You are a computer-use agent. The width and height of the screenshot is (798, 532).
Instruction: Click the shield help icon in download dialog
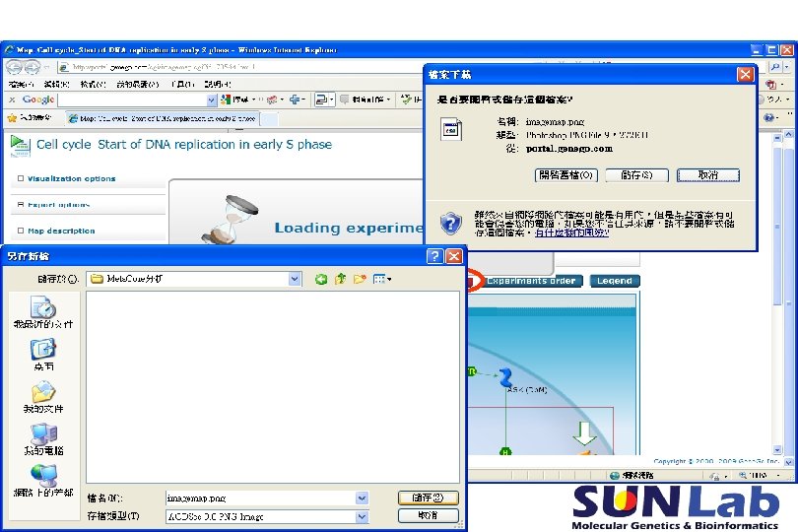(x=451, y=223)
